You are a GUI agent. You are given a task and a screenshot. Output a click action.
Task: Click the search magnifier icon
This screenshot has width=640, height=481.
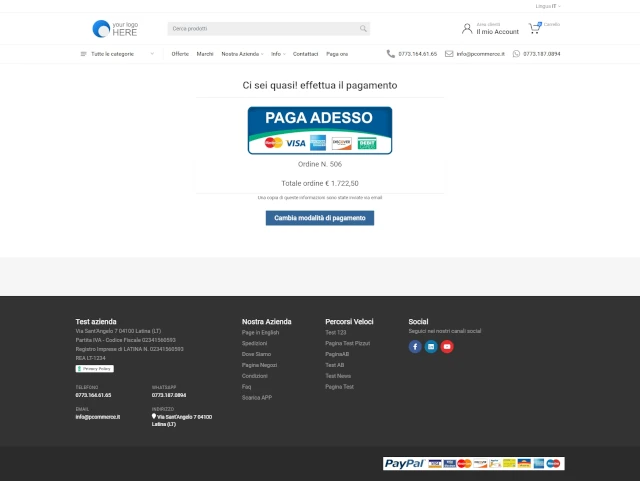[363, 29]
